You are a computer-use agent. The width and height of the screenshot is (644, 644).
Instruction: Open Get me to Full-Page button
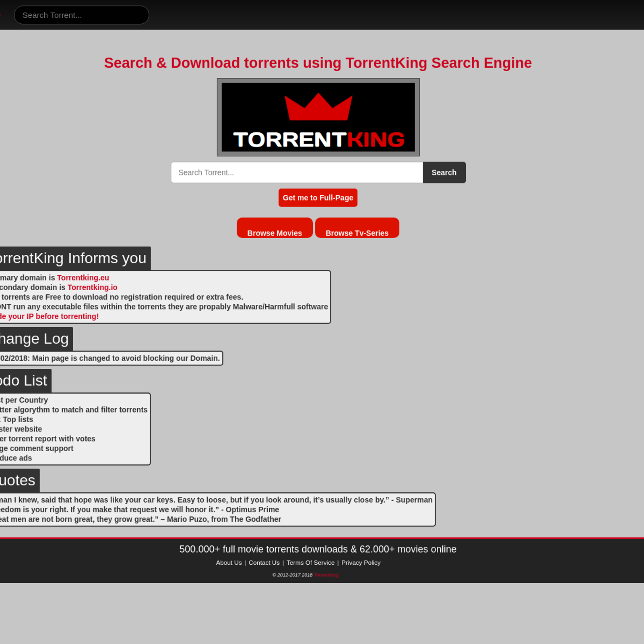[318, 198]
